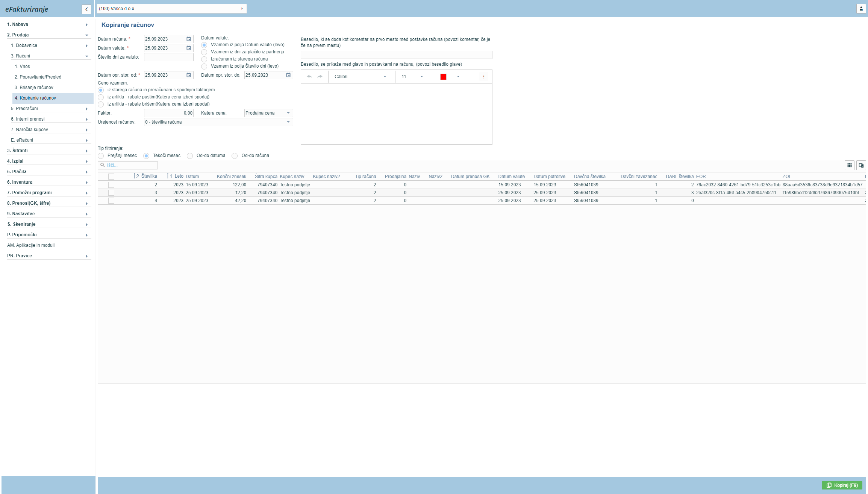Open the text color dropdown arrow
The image size is (868, 494).
coord(458,77)
